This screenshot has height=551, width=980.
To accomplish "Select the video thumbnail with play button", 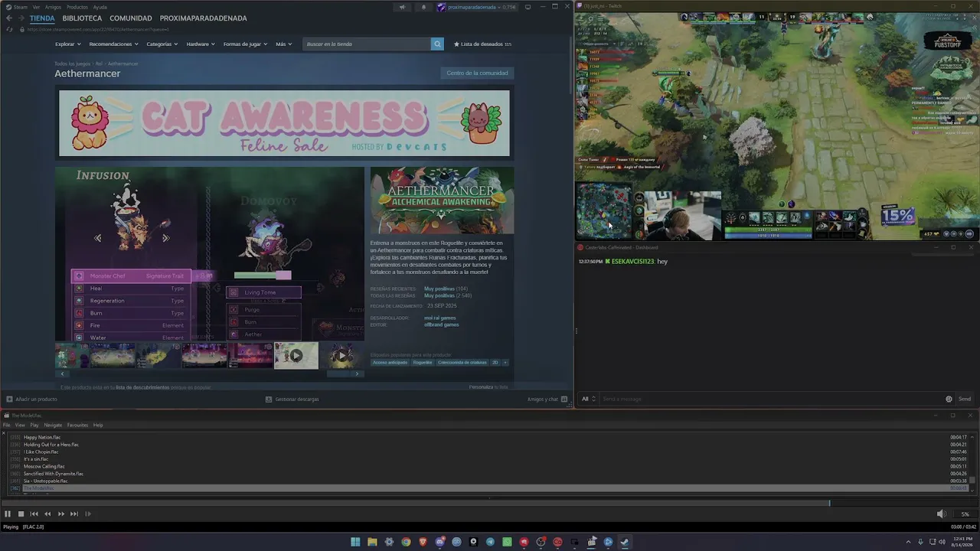I will click(296, 355).
